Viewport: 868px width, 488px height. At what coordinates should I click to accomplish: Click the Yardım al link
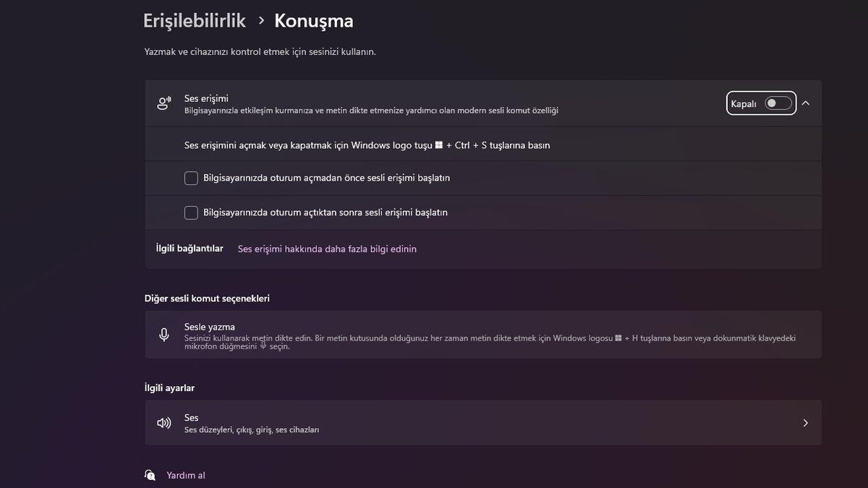(187, 474)
